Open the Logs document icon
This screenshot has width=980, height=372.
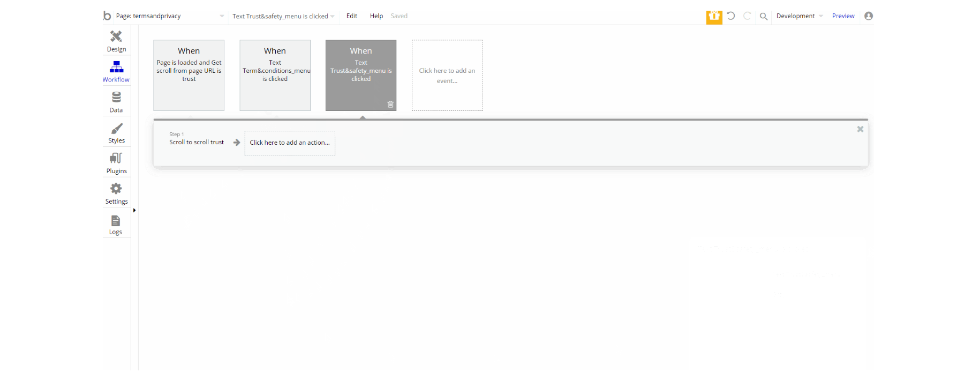click(116, 221)
